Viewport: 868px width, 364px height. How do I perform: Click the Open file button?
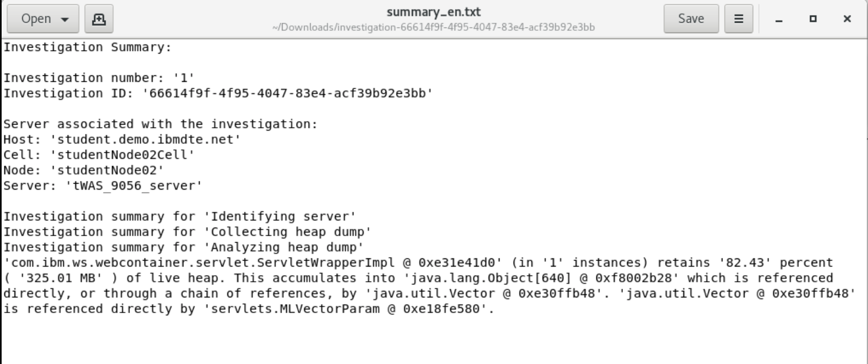pyautogui.click(x=36, y=19)
